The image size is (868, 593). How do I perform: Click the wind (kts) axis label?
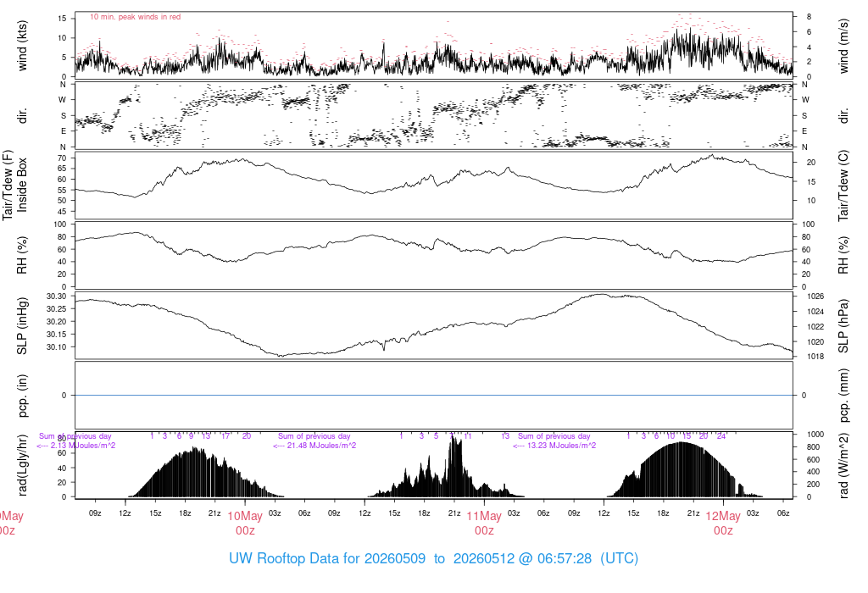(22, 46)
